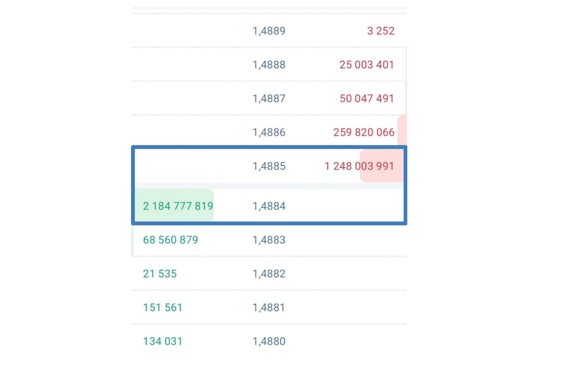588x369 pixels.
Task: Select price level 1,4882
Action: pos(269,274)
